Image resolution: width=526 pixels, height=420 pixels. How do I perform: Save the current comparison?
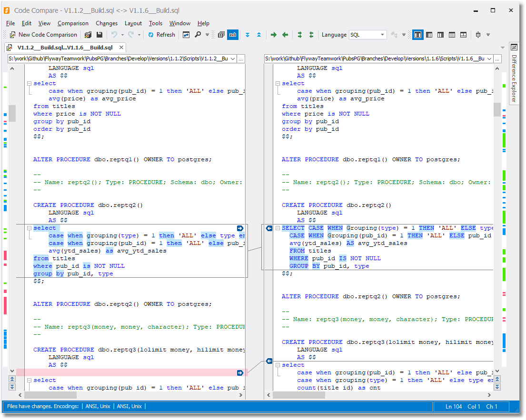[100, 34]
